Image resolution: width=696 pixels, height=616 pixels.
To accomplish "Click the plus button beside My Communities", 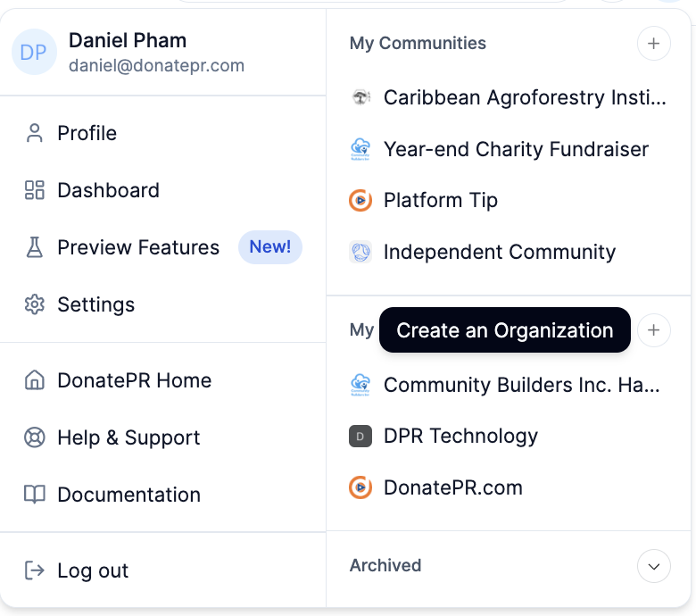I will (653, 43).
